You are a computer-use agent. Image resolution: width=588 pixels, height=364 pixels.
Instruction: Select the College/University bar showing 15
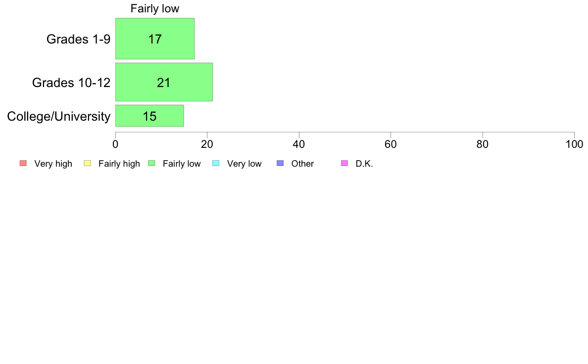pos(149,116)
